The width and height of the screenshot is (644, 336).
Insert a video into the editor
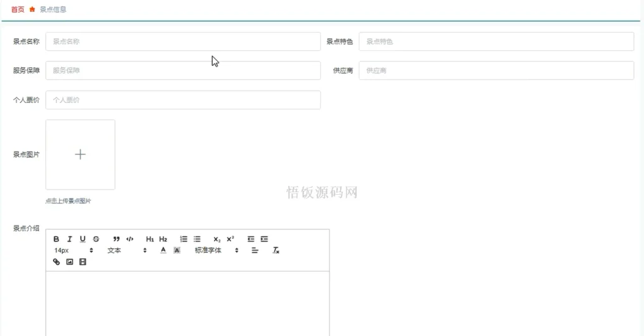(x=82, y=262)
